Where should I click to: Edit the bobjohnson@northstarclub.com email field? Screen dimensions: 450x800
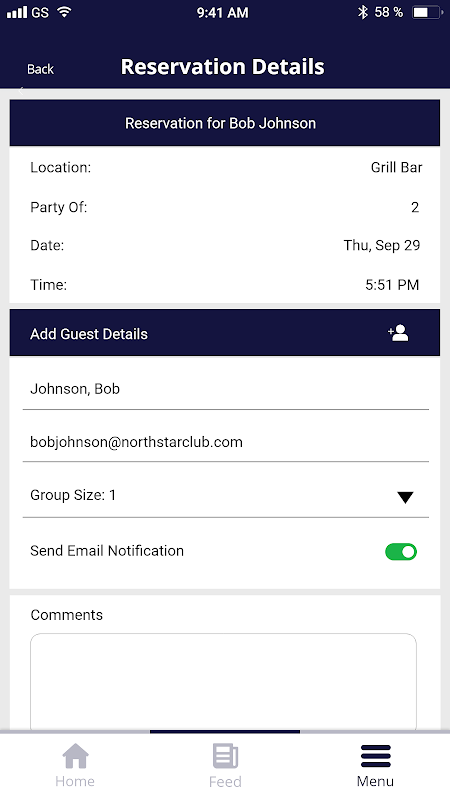coord(226,442)
